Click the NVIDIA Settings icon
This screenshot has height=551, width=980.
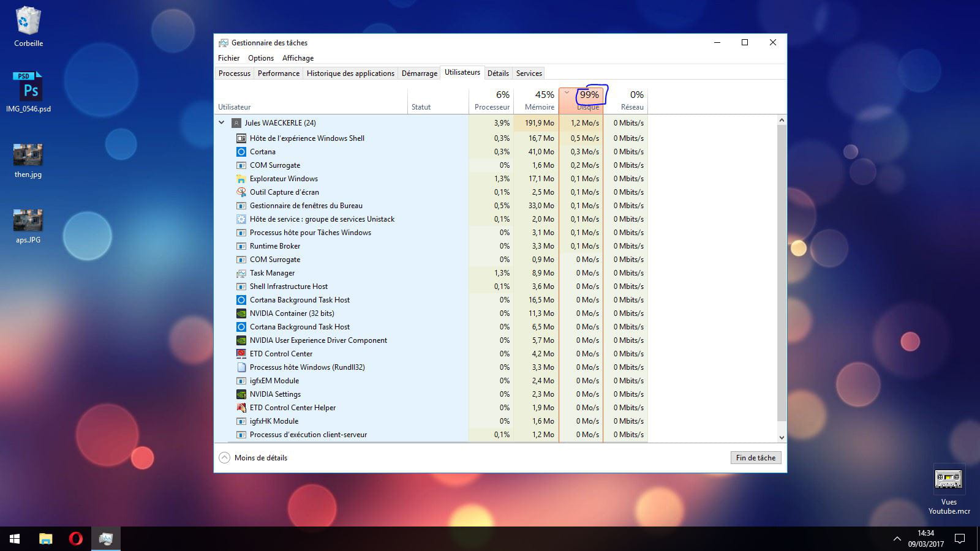241,394
